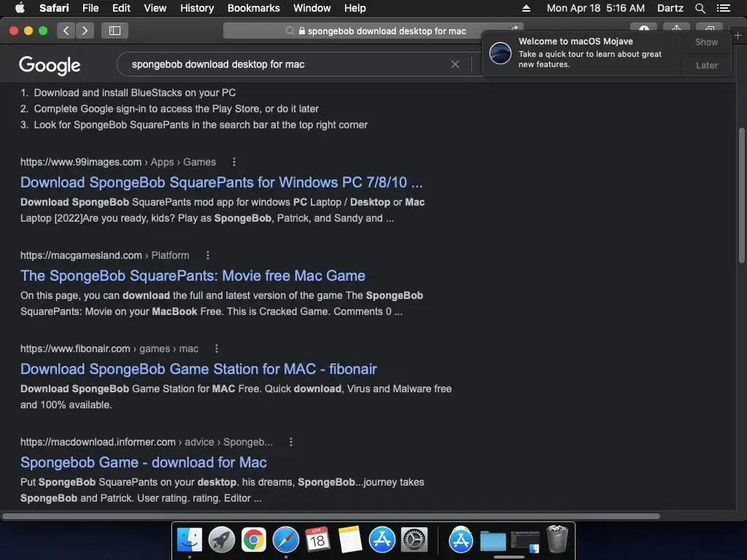Viewport: 747px width, 560px height.
Task: Open more options for macgamesland result
Action: tap(208, 255)
